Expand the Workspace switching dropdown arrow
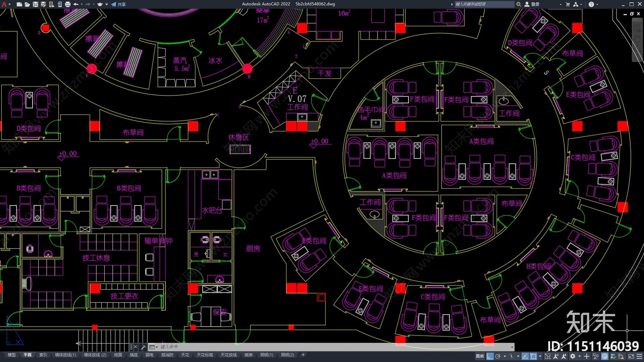 click(x=580, y=356)
